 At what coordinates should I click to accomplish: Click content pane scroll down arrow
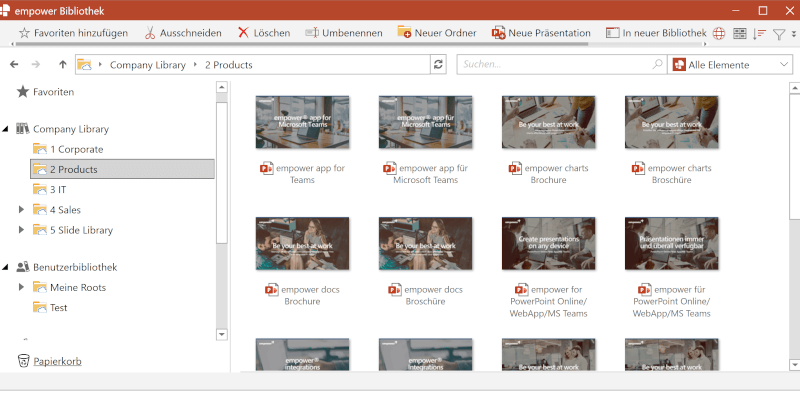[794, 364]
